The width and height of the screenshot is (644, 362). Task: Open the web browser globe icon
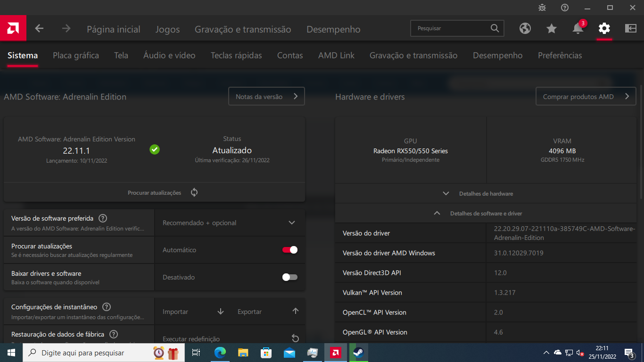click(x=525, y=28)
